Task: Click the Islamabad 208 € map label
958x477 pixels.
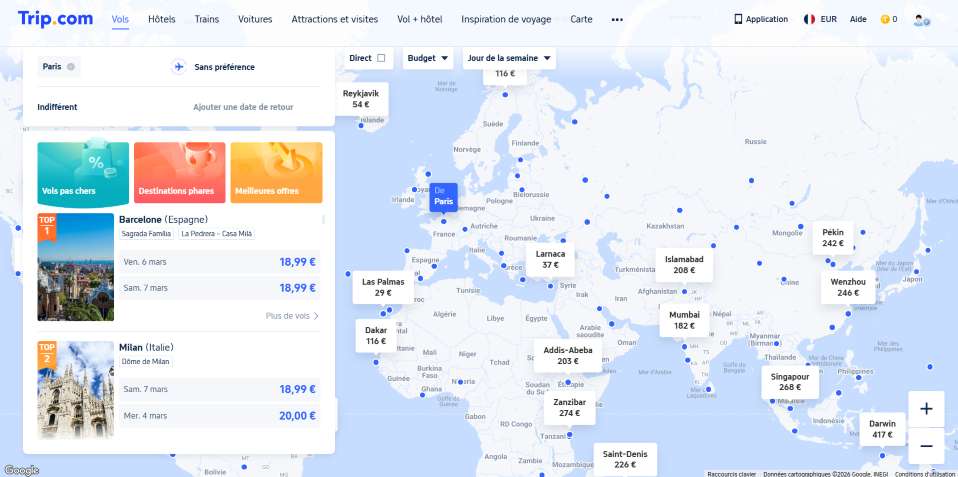Action: pos(684,264)
